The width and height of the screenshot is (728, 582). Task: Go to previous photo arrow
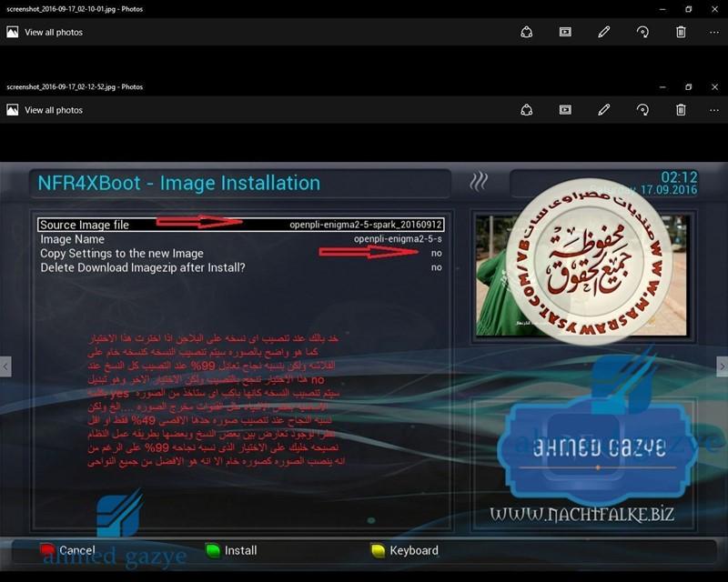pyautogui.click(x=5, y=366)
